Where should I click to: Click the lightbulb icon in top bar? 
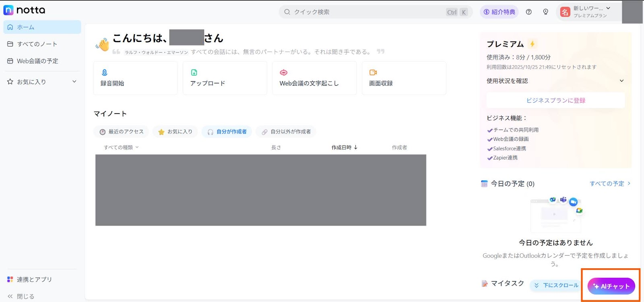546,12
